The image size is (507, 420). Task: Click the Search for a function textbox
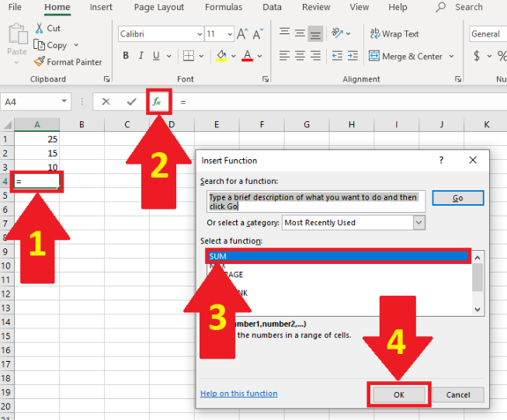click(316, 202)
